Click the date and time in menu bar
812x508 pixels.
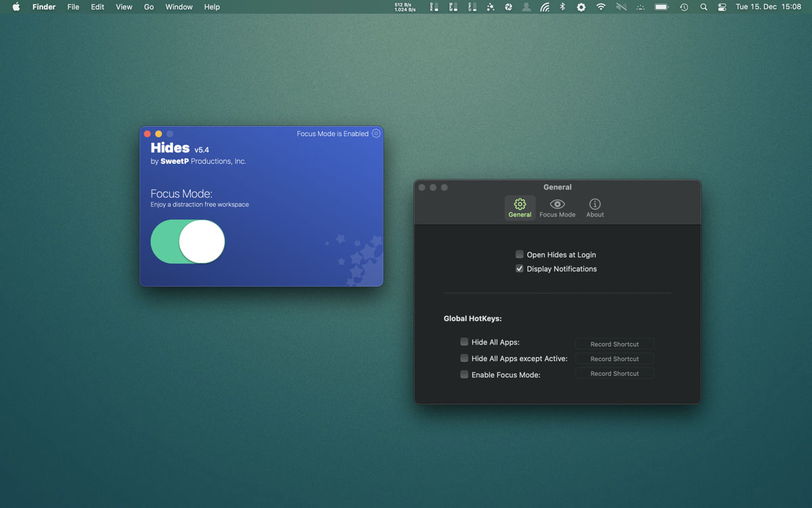pos(768,7)
